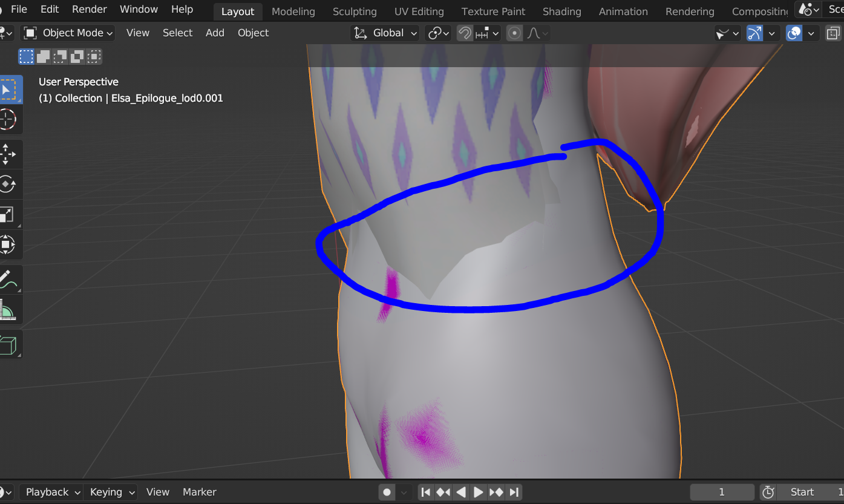Switch to the Sculpting workspace tab
Screen dimensions: 844x504
355,11
